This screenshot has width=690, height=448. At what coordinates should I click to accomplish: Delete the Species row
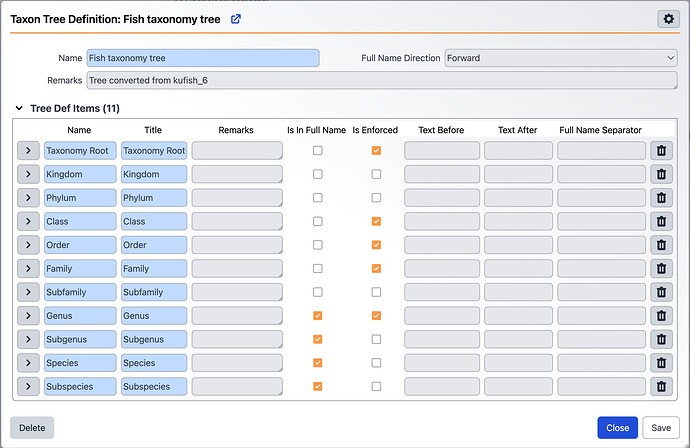[x=661, y=363]
